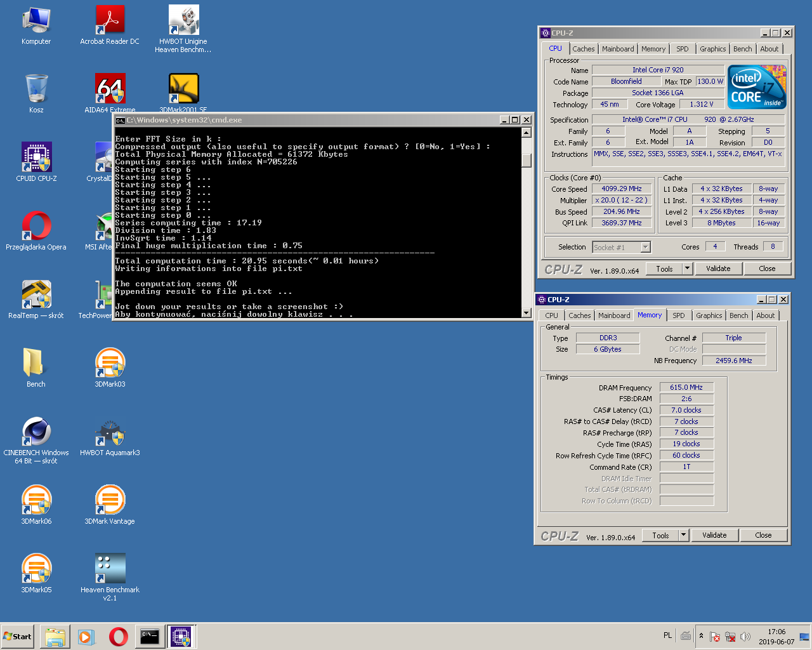The height and width of the screenshot is (650, 812).
Task: Click Validate in upper CPU-Z window
Action: pyautogui.click(x=718, y=269)
